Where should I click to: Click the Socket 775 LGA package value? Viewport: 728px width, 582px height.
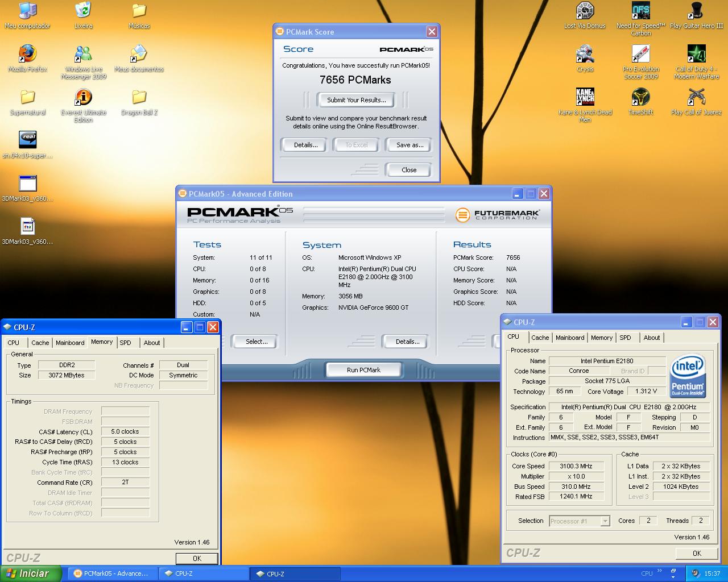pos(607,381)
